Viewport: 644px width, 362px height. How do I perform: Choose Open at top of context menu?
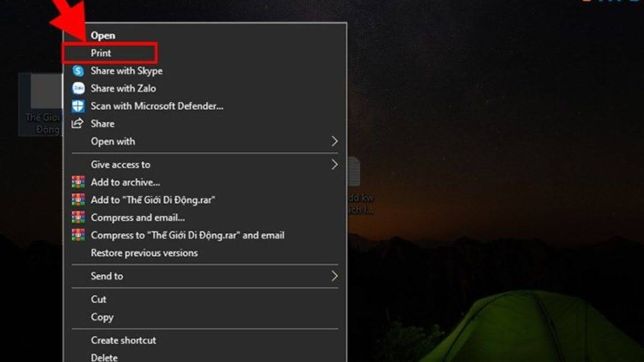coord(103,35)
